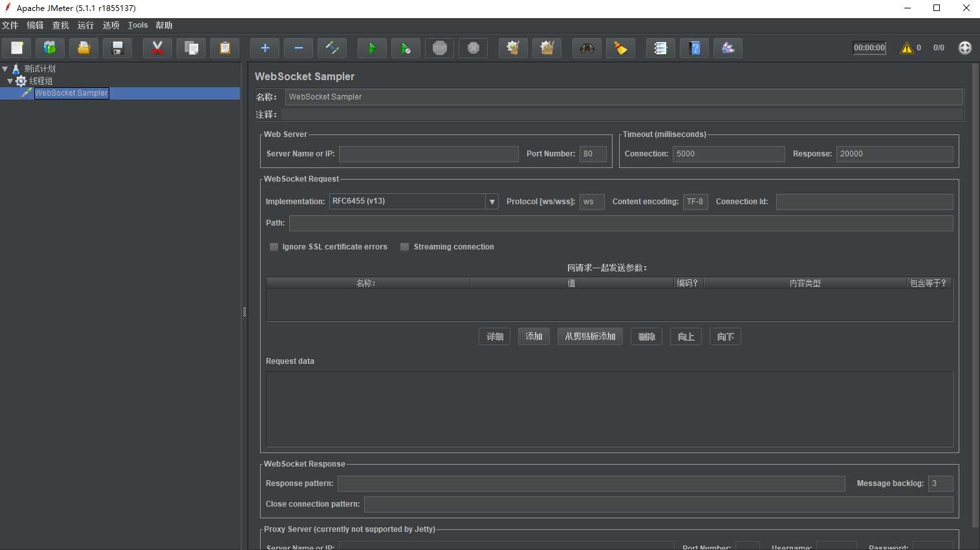The image size is (980, 550).
Task: Click the vertical scrollbar of sampler panel
Action: (x=975, y=295)
